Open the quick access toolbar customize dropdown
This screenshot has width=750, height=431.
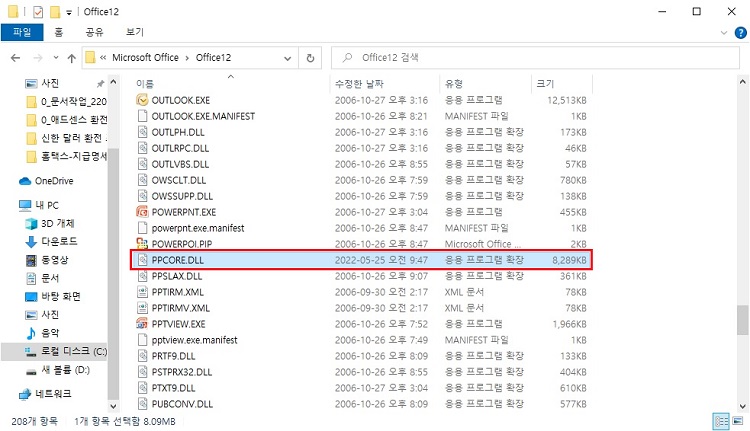[x=69, y=13]
